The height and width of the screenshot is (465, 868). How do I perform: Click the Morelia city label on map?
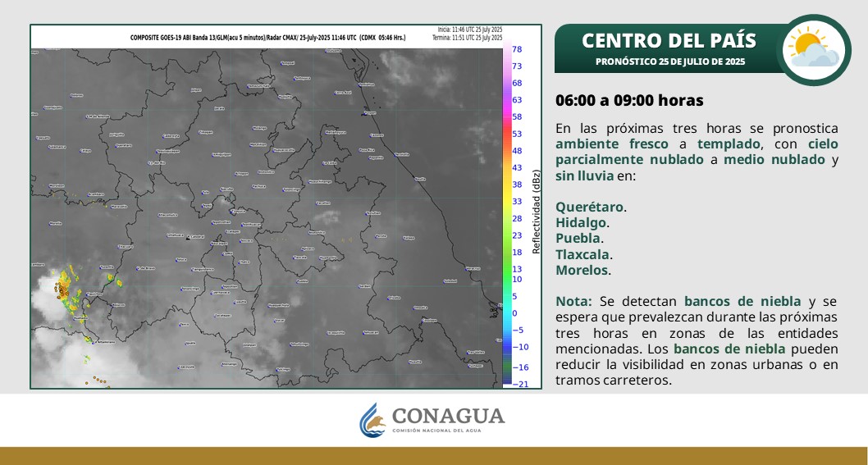(x=55, y=223)
